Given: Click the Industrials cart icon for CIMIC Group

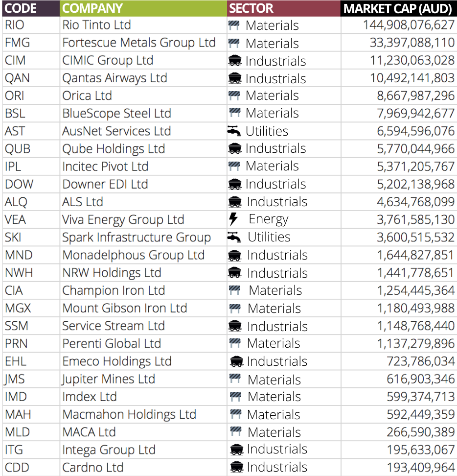Looking at the screenshot, I should click(235, 61).
